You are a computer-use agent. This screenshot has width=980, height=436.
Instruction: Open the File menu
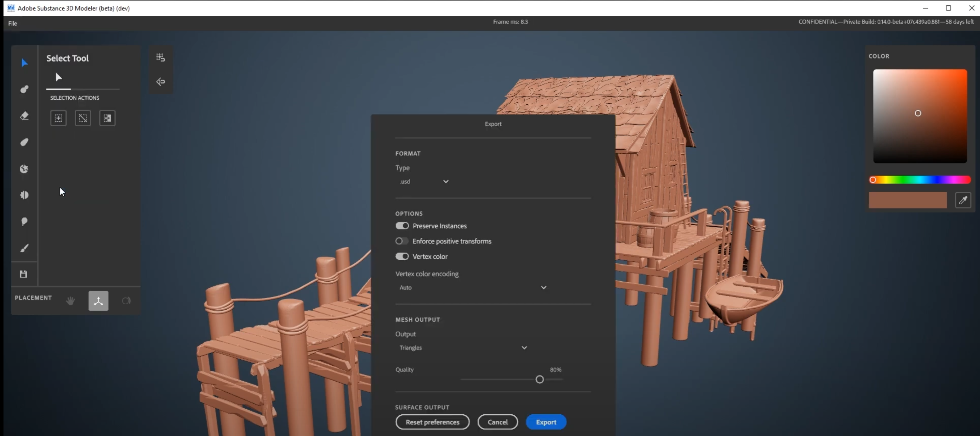click(12, 23)
